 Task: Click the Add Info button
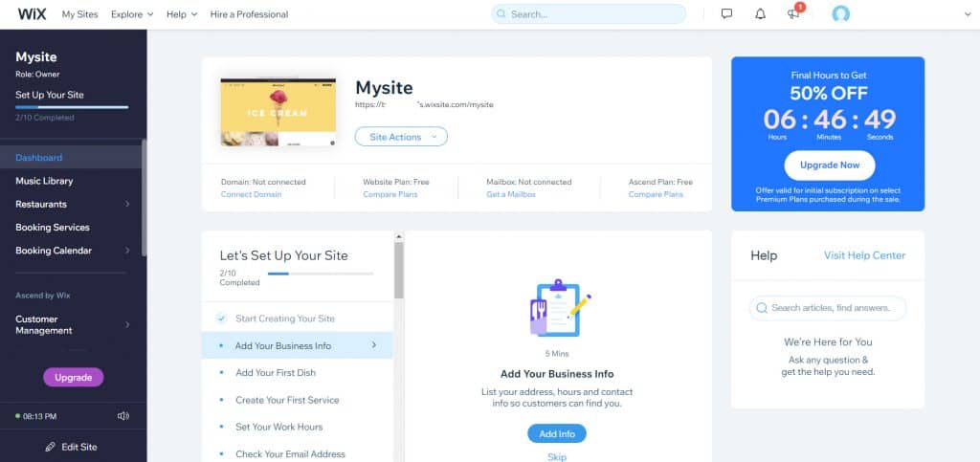(x=556, y=434)
